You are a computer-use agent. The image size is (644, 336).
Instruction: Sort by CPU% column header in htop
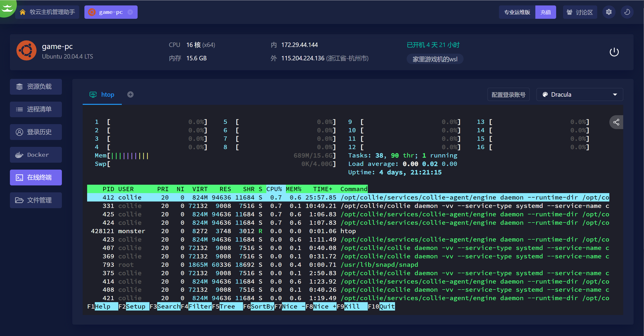tap(274, 189)
